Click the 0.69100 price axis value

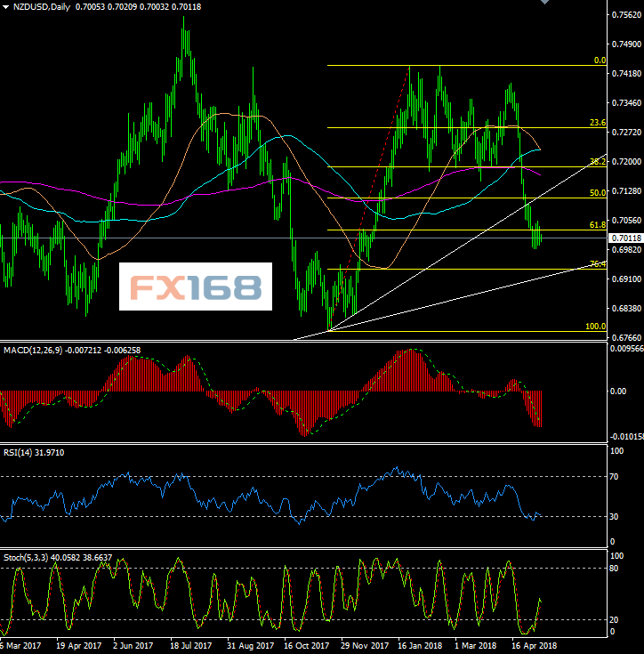pyautogui.click(x=626, y=279)
